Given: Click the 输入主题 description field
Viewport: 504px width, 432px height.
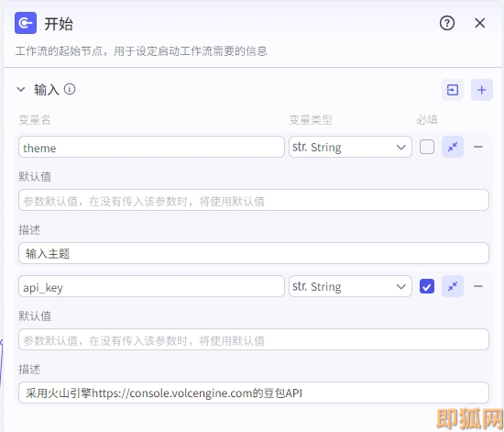Looking at the screenshot, I should (254, 253).
